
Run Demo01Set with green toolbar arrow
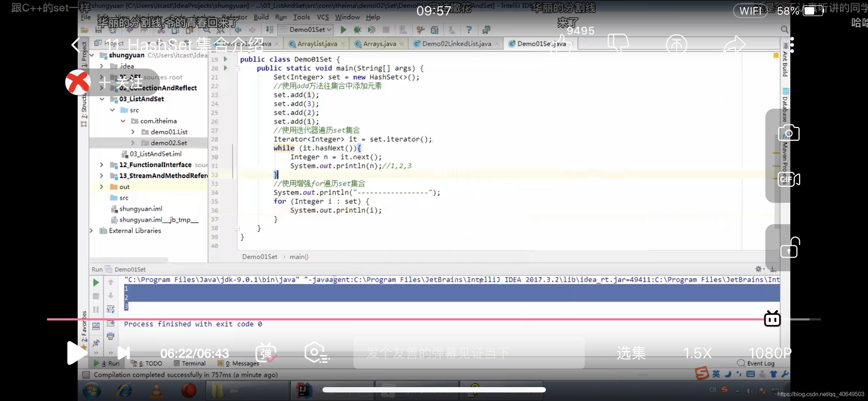tap(343, 30)
